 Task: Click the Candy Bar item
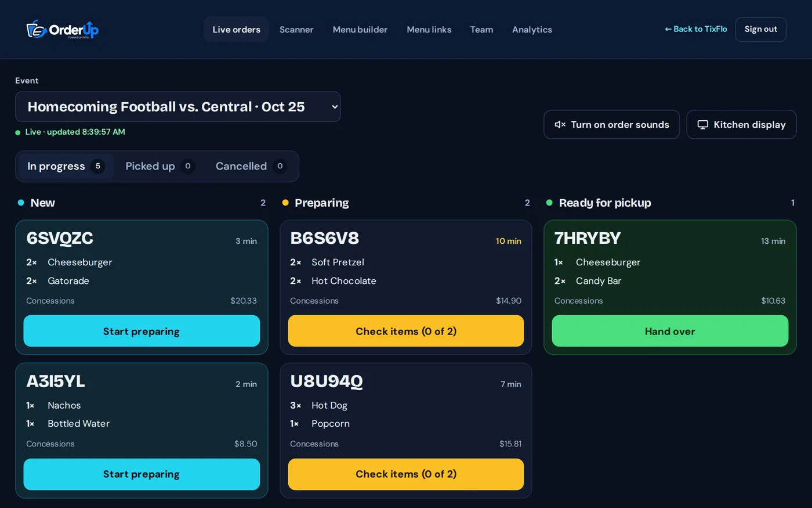599,281
